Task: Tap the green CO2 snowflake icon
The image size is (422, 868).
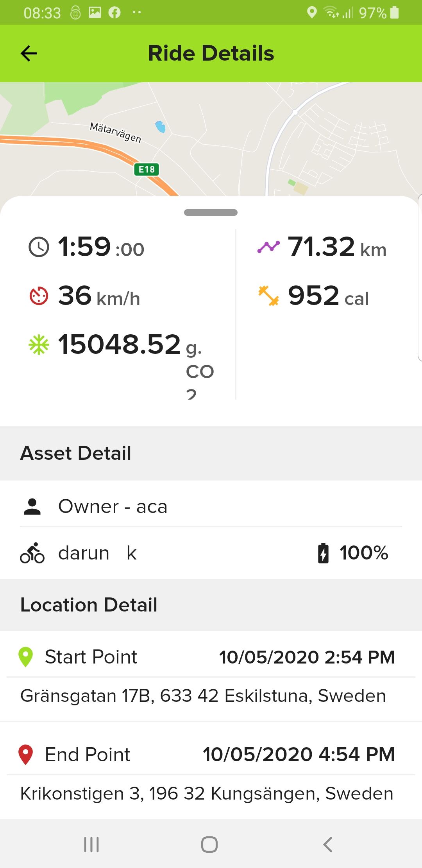Action: coord(39,344)
